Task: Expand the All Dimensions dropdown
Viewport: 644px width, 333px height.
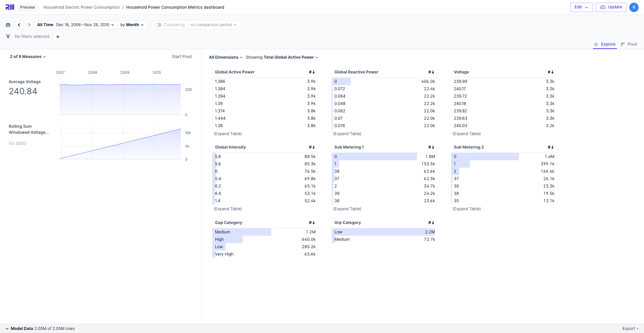Action: point(225,57)
